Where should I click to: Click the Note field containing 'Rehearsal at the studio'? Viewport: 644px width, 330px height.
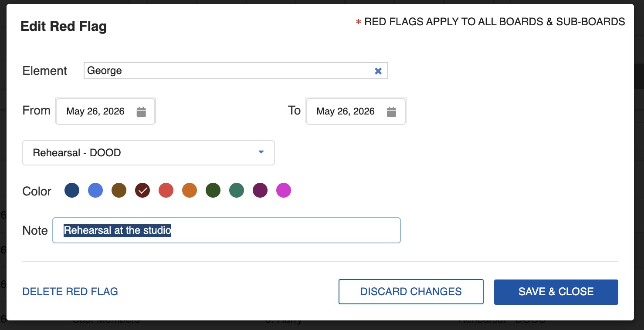point(227,230)
